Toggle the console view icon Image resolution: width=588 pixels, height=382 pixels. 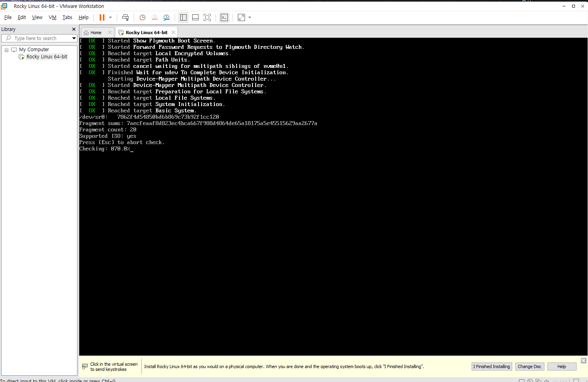tap(224, 17)
